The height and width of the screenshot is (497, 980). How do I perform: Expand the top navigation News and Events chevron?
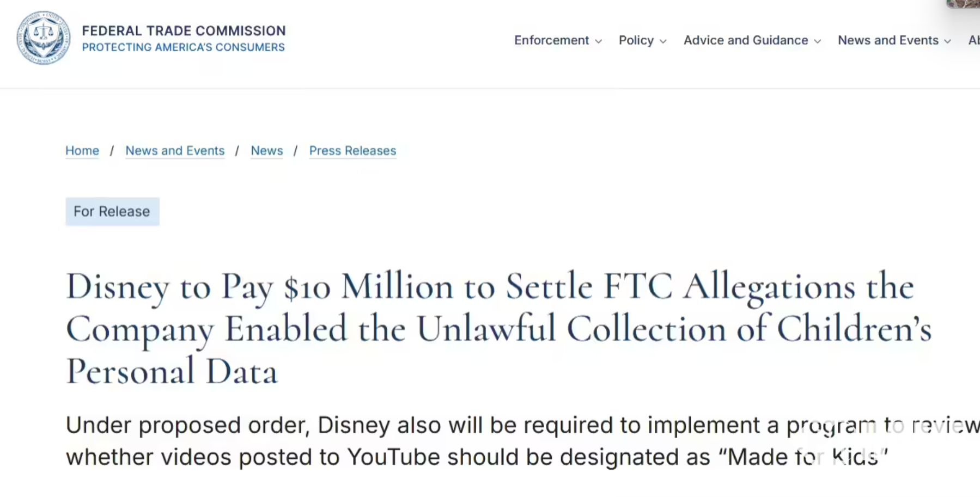click(948, 41)
